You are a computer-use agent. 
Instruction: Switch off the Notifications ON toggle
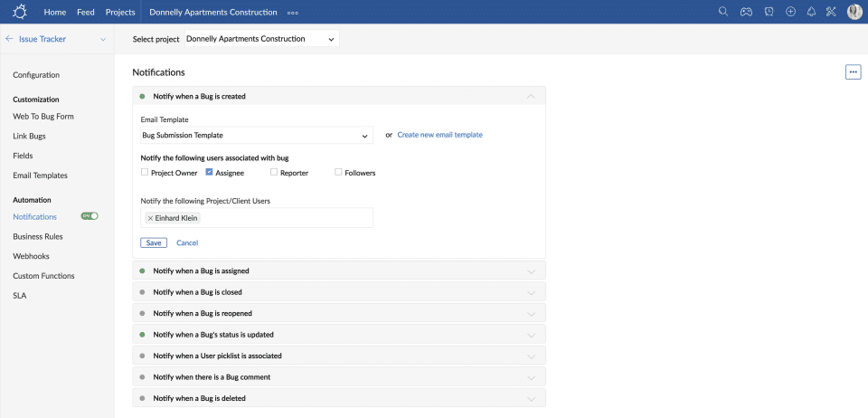pos(90,216)
